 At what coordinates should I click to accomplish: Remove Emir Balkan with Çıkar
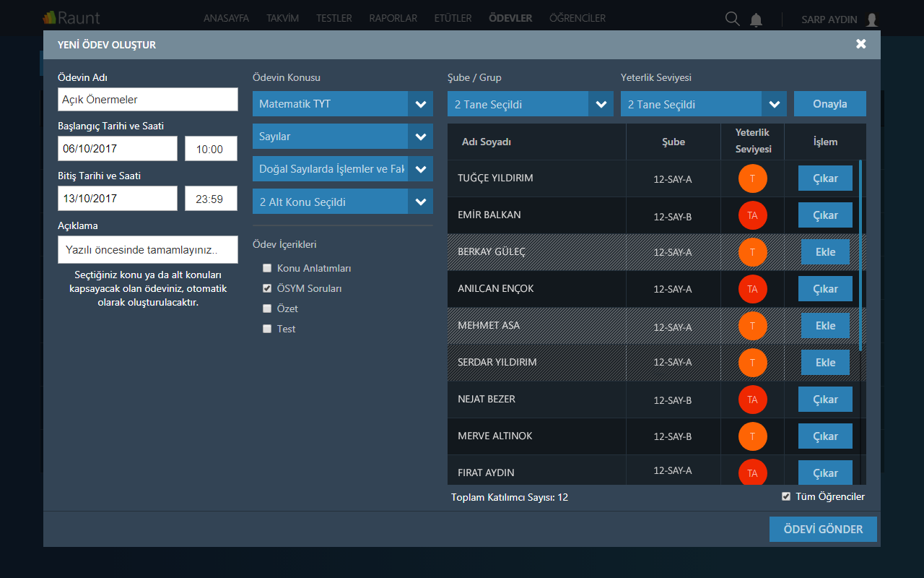(x=825, y=215)
